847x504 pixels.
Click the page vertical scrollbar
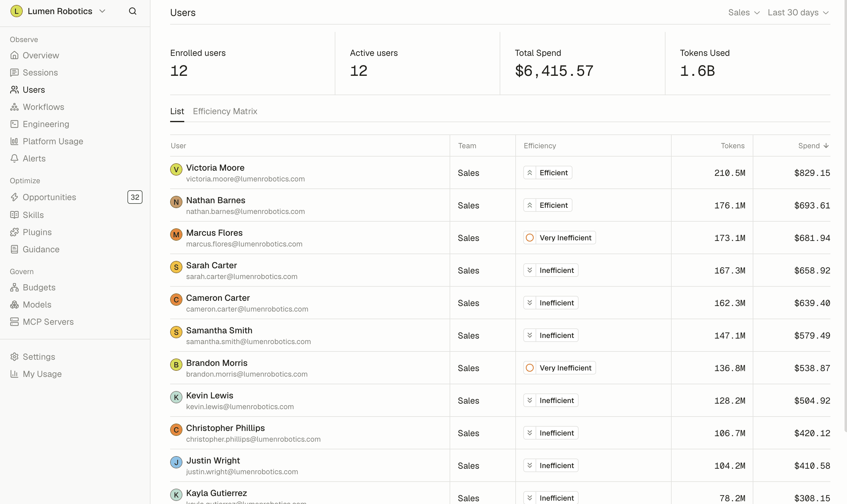click(845, 216)
